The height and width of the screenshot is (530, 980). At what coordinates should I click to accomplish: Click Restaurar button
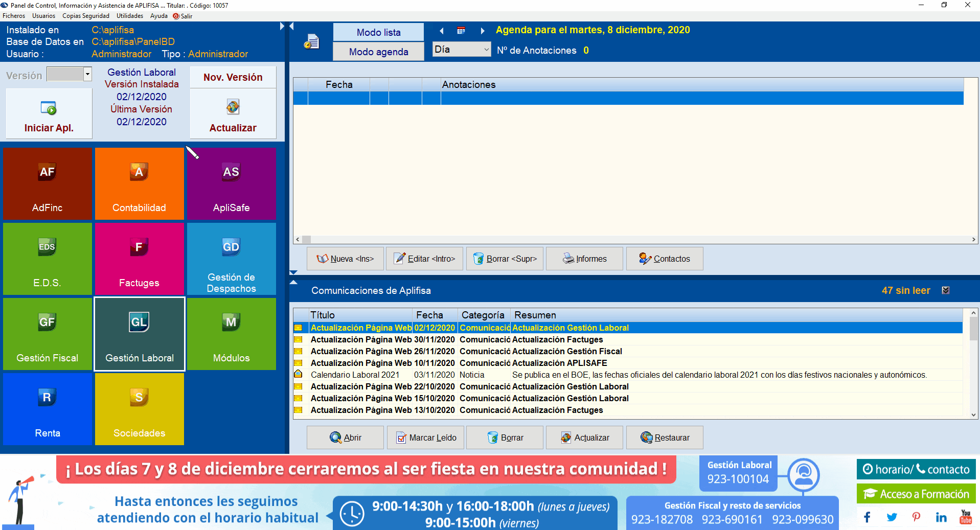click(x=665, y=437)
